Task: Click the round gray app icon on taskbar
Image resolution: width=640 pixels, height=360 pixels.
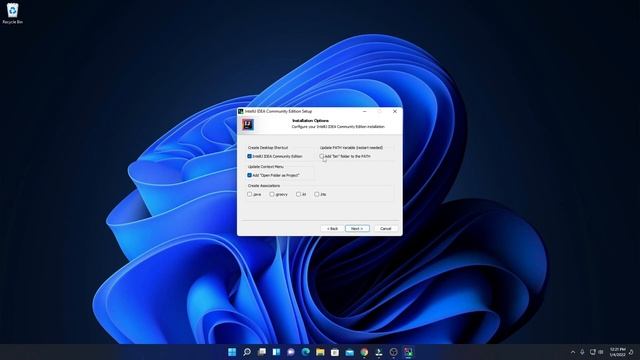Action: (x=393, y=352)
